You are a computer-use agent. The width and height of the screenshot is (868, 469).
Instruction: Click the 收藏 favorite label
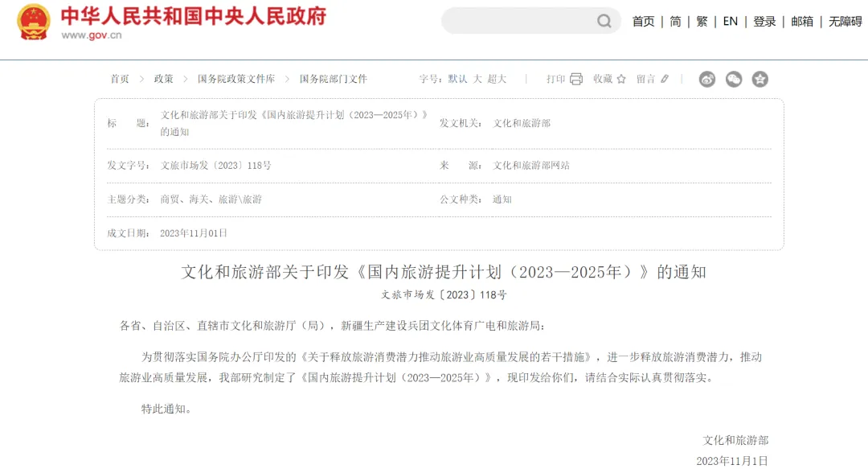point(603,79)
